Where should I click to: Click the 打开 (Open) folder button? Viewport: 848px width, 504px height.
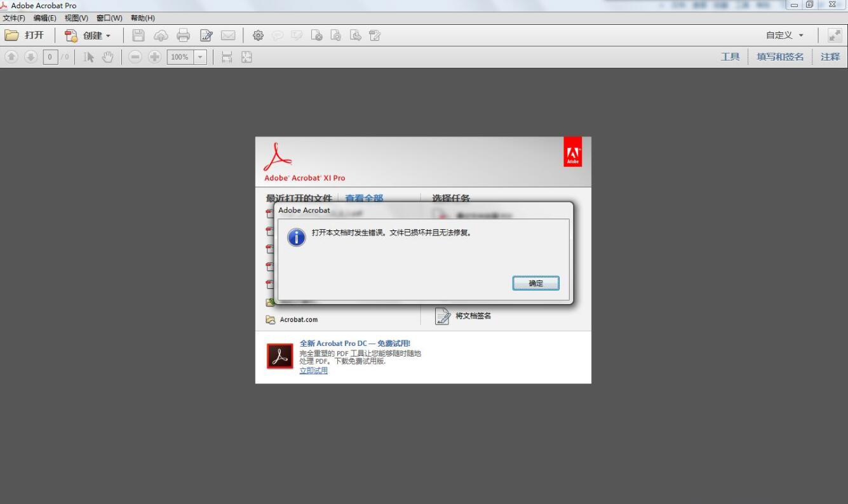(x=24, y=36)
